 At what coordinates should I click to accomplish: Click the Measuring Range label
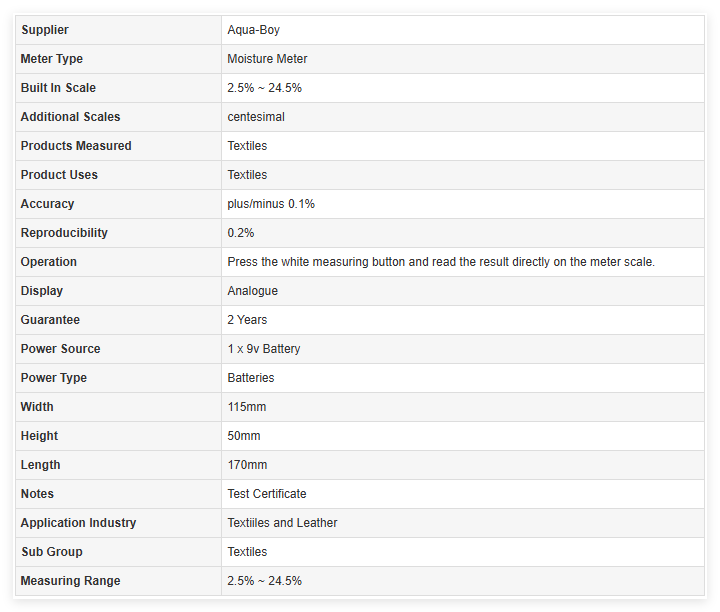pos(70,581)
